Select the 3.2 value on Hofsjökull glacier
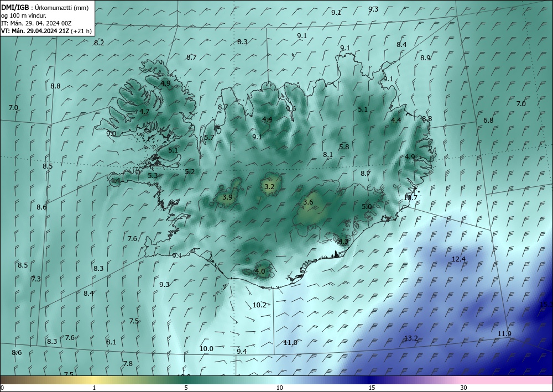The width and height of the screenshot is (553, 392). pos(269,186)
